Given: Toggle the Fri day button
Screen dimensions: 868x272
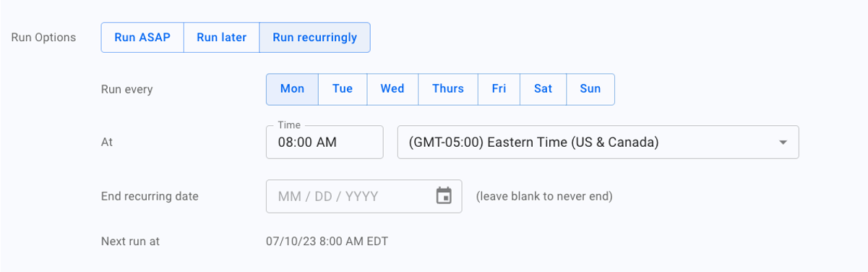Looking at the screenshot, I should coord(499,89).
